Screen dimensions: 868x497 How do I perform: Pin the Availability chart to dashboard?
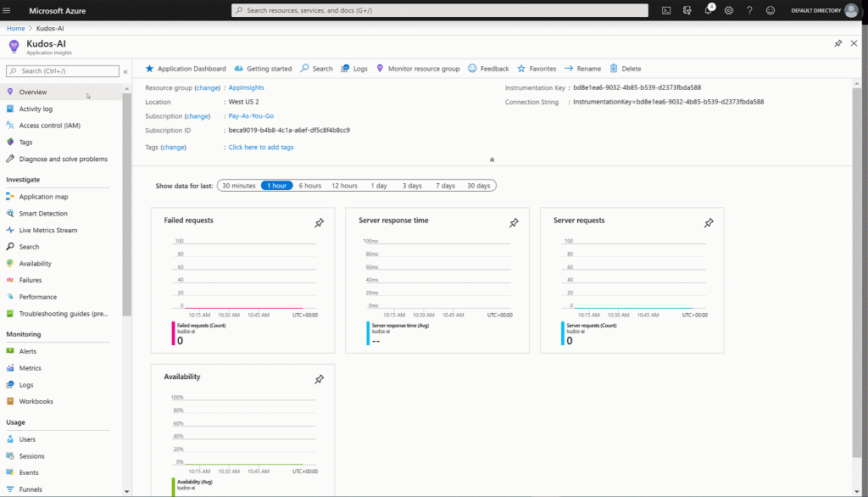[319, 379]
